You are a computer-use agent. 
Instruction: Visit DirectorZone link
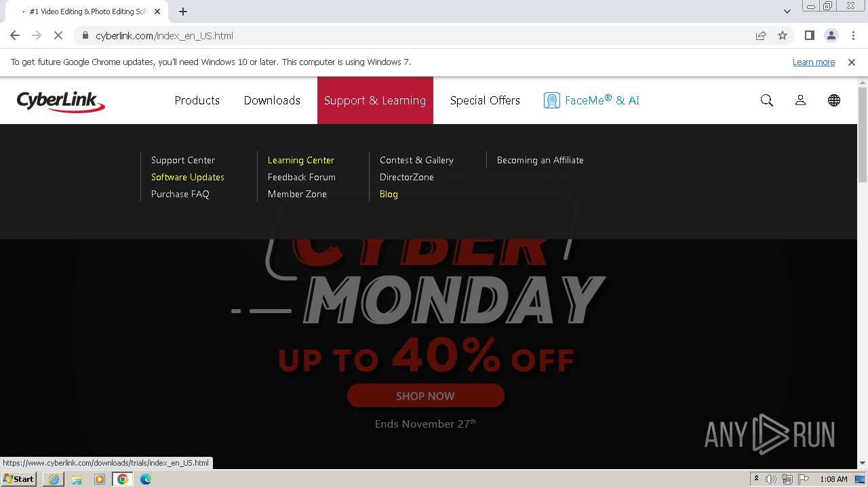(x=407, y=178)
